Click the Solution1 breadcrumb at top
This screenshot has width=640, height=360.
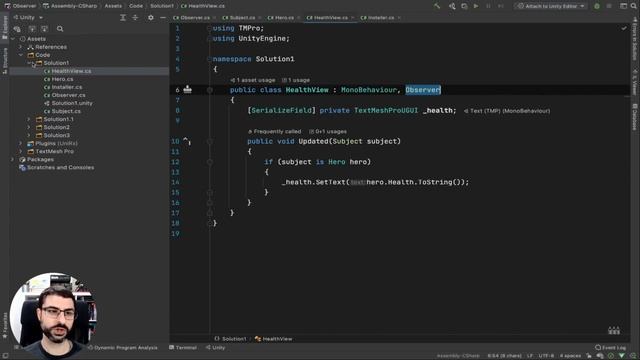[162, 6]
